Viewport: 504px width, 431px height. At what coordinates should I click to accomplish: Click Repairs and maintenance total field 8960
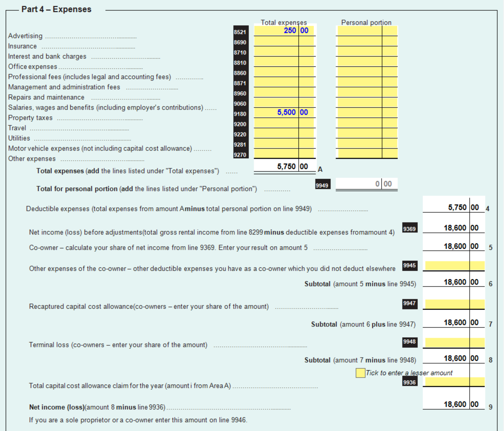(284, 92)
